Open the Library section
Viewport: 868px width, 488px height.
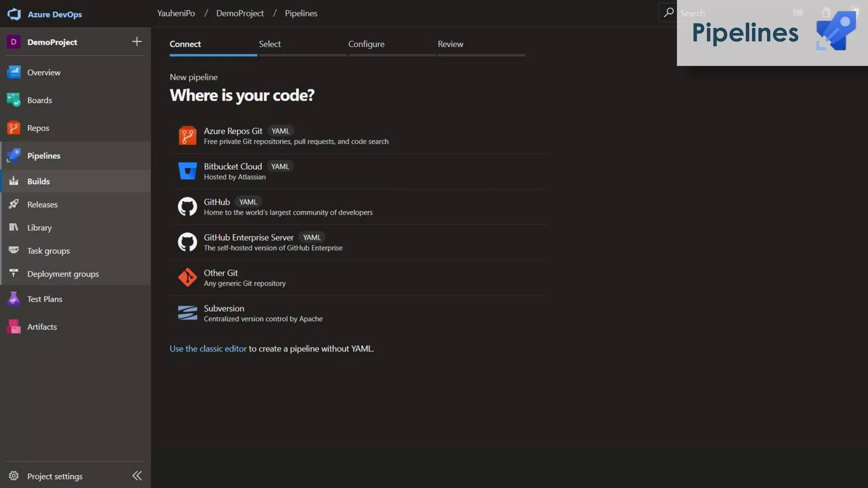39,228
